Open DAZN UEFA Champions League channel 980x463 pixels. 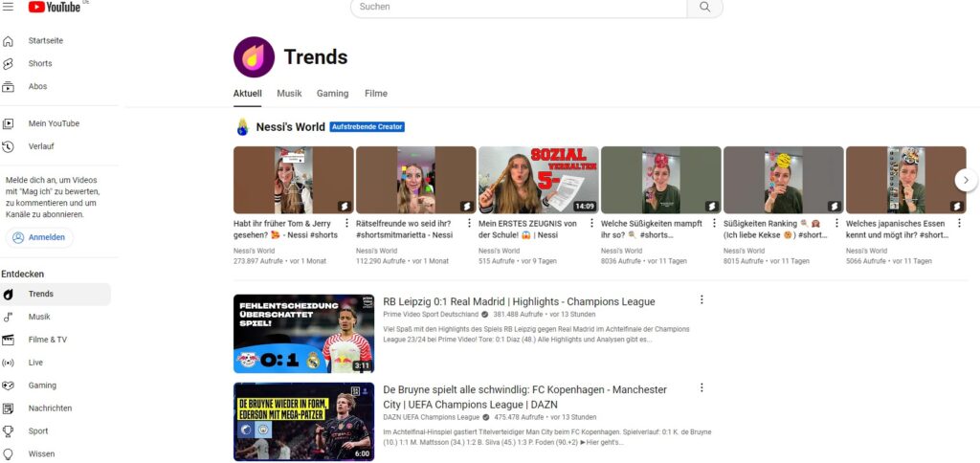(x=432, y=417)
